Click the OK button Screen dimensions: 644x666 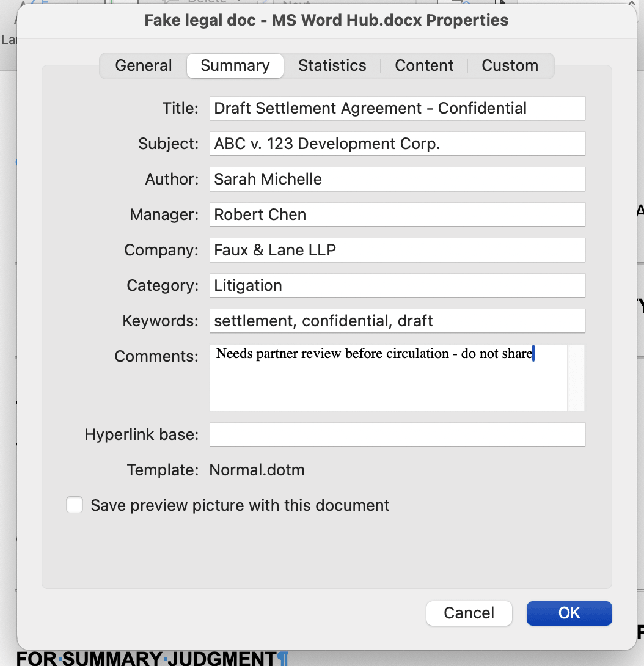click(569, 613)
